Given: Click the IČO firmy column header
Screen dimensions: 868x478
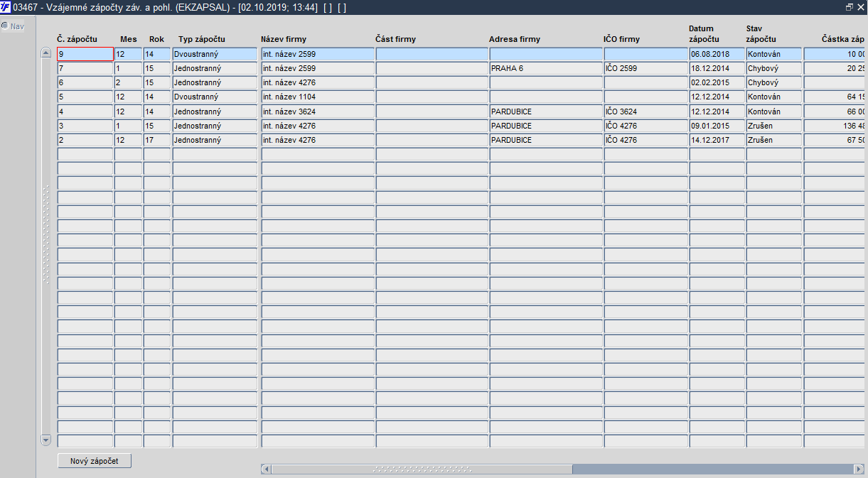Looking at the screenshot, I should tap(622, 39).
